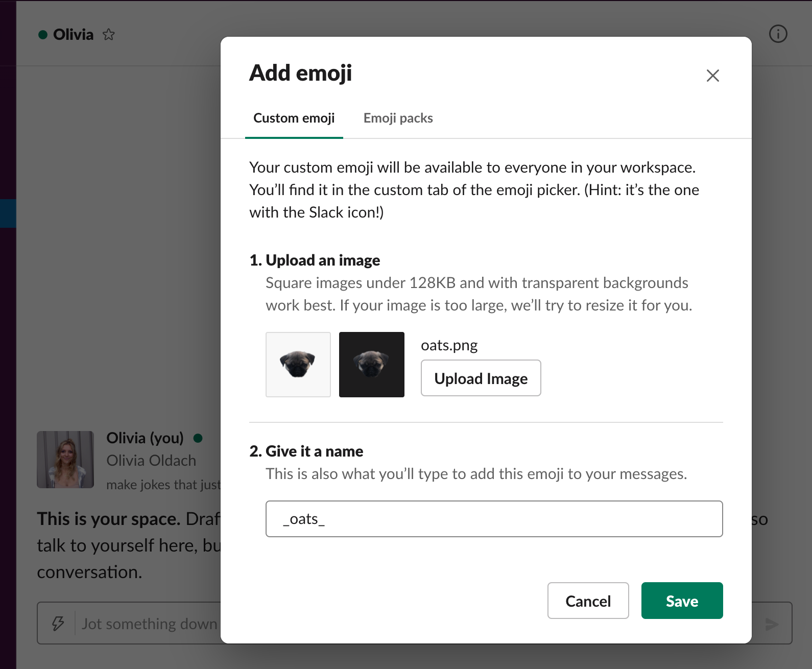This screenshot has width=812, height=669.
Task: Open the Olivia conversation header name
Action: (x=73, y=35)
